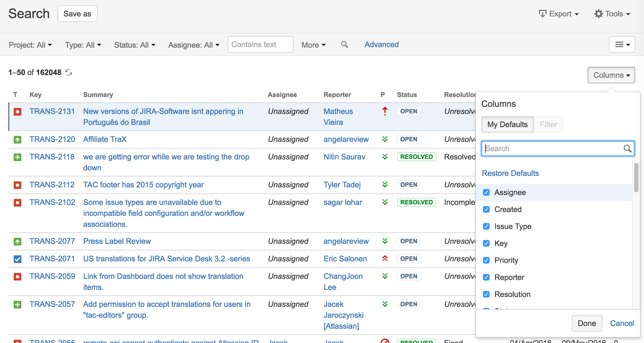Screen dimensions: 644x343
Task: Uncheck the Assignee column checkbox
Action: click(486, 192)
